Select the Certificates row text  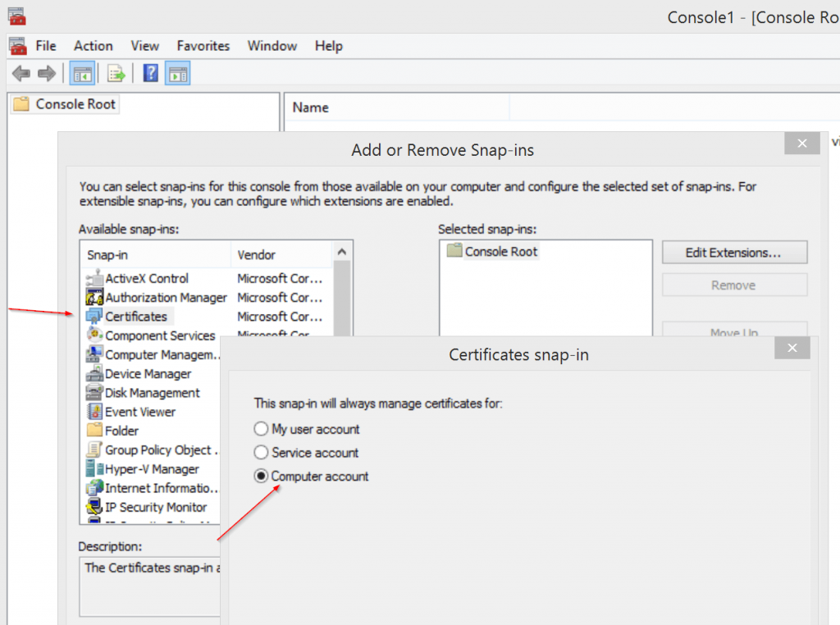point(136,317)
